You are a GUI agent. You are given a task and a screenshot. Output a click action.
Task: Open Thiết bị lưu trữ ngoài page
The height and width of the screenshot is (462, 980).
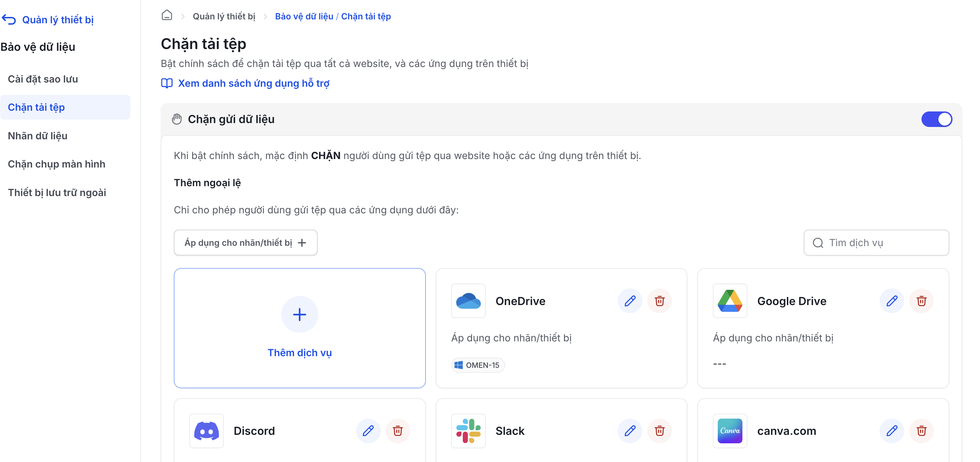[x=57, y=193]
